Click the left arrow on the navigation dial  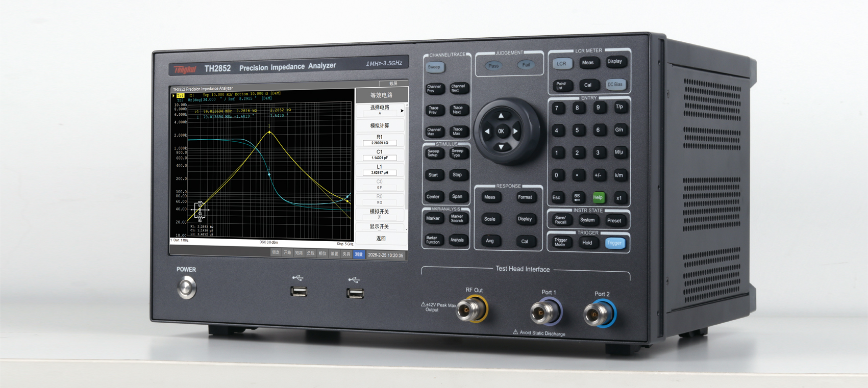[x=487, y=131]
